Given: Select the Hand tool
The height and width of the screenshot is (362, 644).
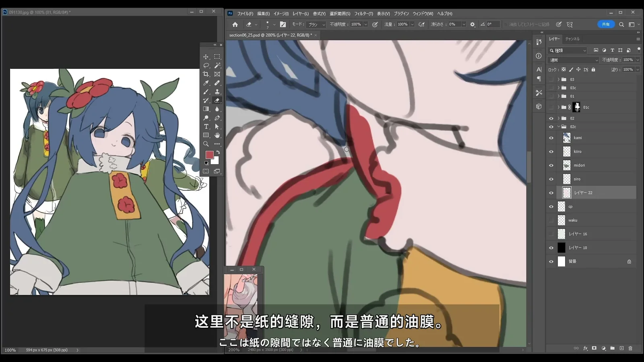Looking at the screenshot, I should click(x=217, y=135).
